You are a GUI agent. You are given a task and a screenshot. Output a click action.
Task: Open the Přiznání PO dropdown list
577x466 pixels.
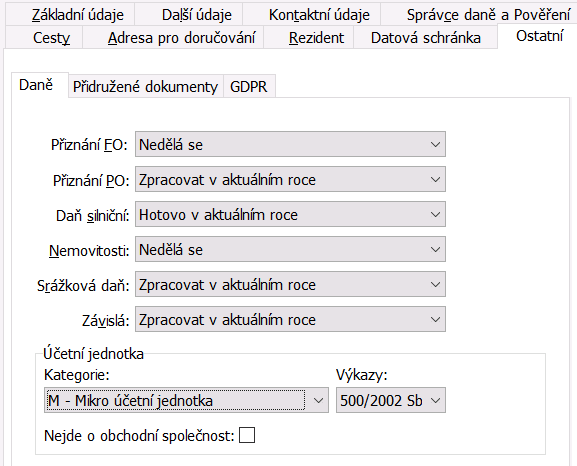(290, 179)
